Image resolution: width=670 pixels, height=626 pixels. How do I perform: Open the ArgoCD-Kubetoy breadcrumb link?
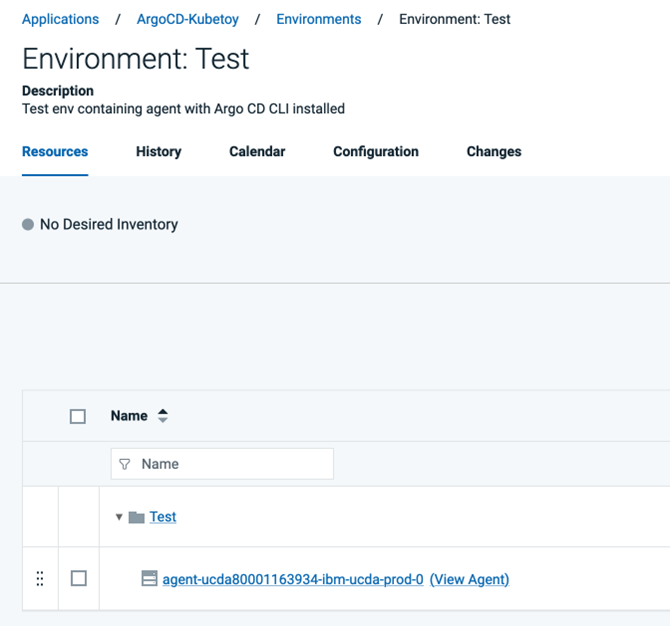tap(188, 19)
